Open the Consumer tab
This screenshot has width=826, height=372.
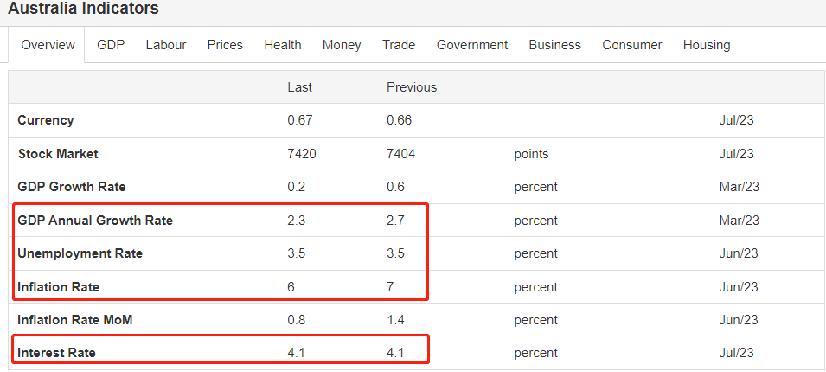632,45
